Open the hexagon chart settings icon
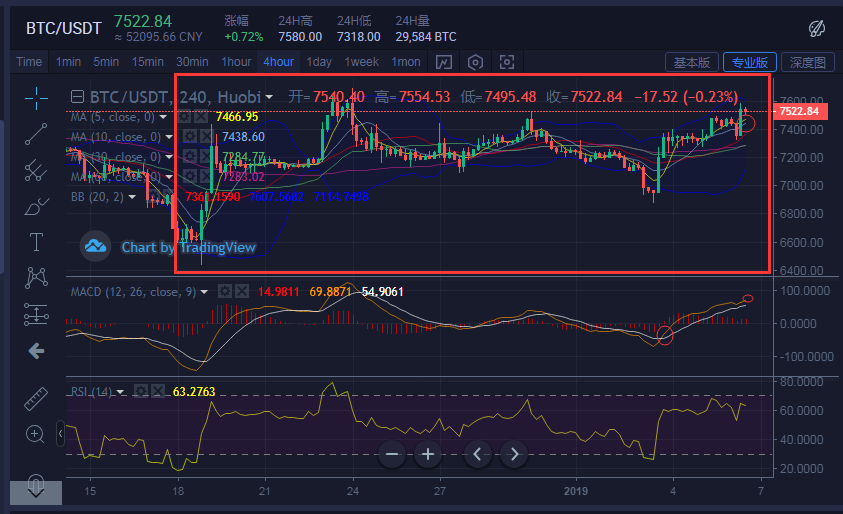 point(475,62)
